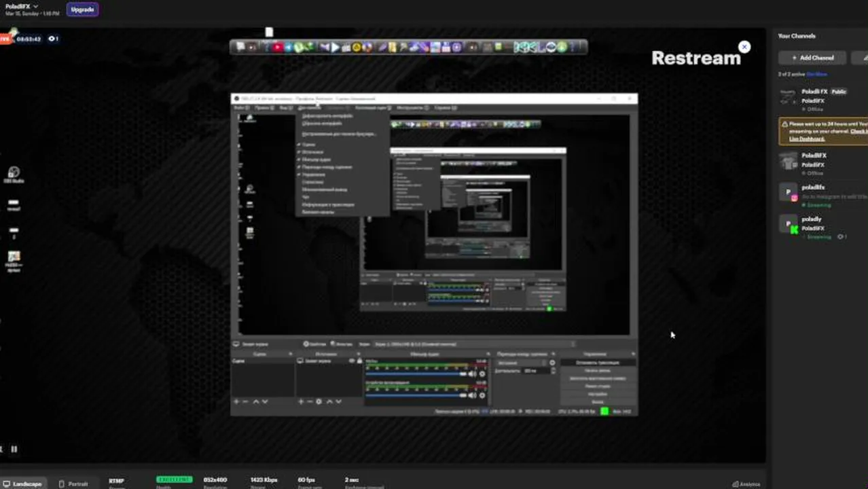Add a scene with the plus icon
The height and width of the screenshot is (489, 868).
tap(236, 401)
